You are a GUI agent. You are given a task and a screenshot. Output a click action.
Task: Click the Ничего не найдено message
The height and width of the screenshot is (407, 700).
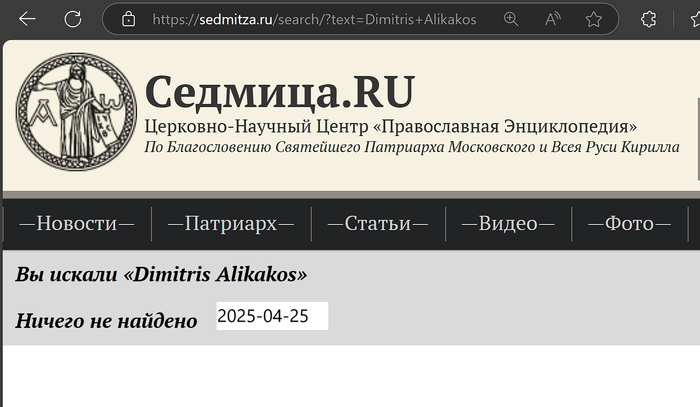[106, 321]
